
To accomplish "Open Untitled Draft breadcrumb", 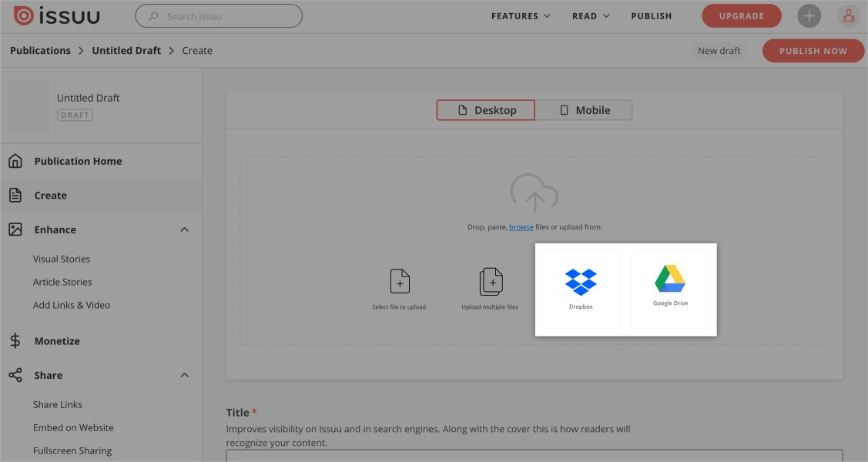I will coord(126,50).
